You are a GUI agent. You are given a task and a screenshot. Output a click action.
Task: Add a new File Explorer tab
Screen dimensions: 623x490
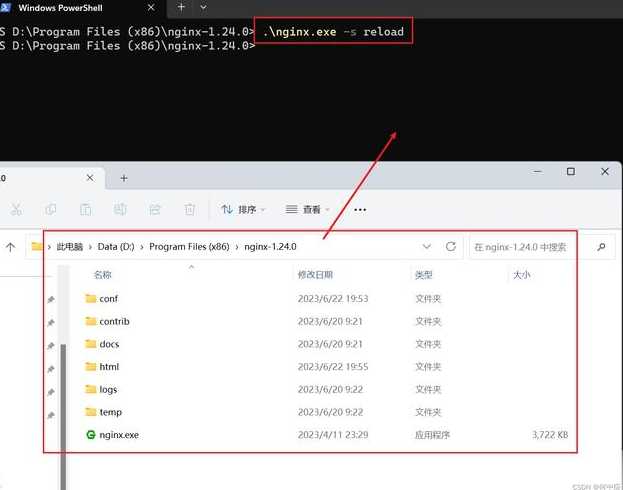pos(124,178)
